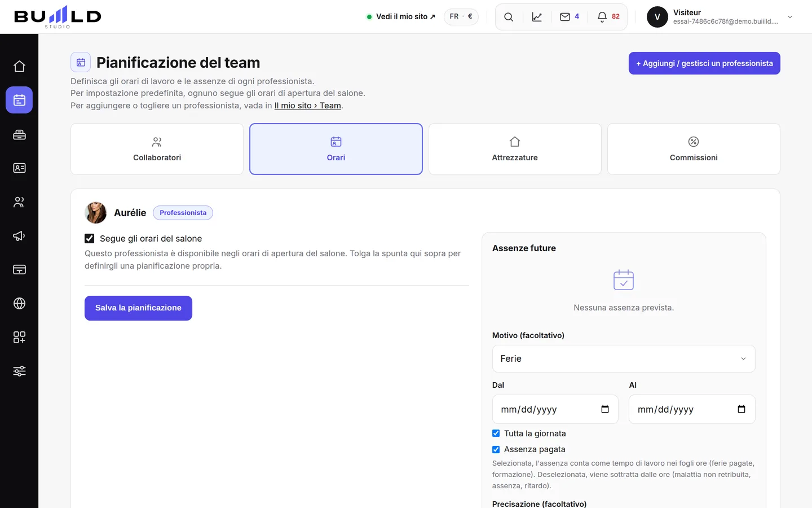The height and width of the screenshot is (508, 812).
Task: Toggle the Tutta la giornata checkbox
Action: tap(496, 433)
